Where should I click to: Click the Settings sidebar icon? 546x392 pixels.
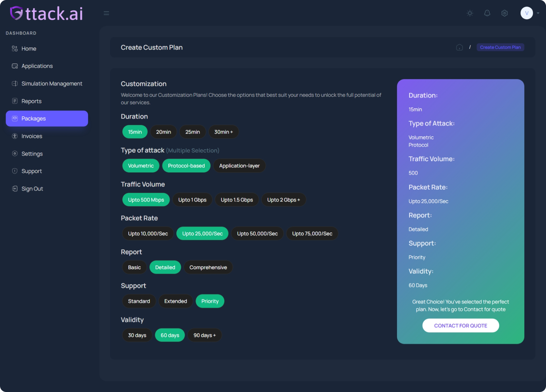15,153
